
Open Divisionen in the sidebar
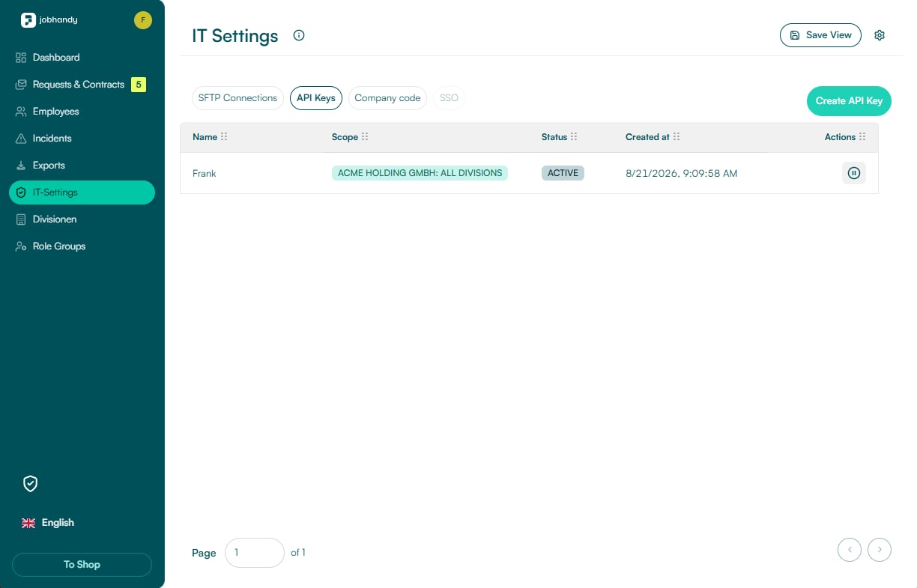pyautogui.click(x=82, y=219)
